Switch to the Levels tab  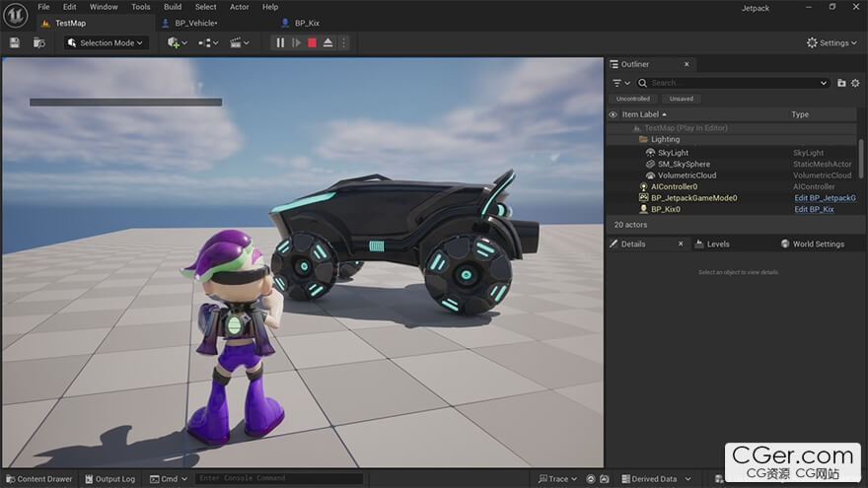[x=712, y=244]
